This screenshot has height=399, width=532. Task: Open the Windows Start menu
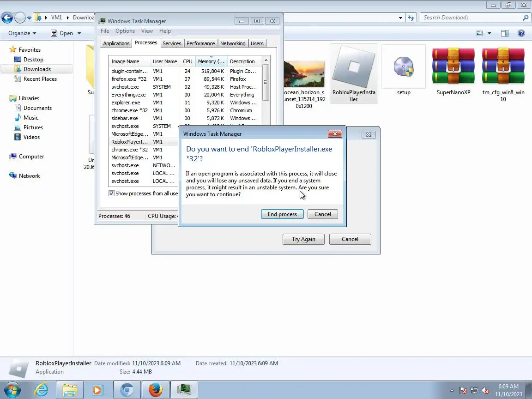(12, 390)
